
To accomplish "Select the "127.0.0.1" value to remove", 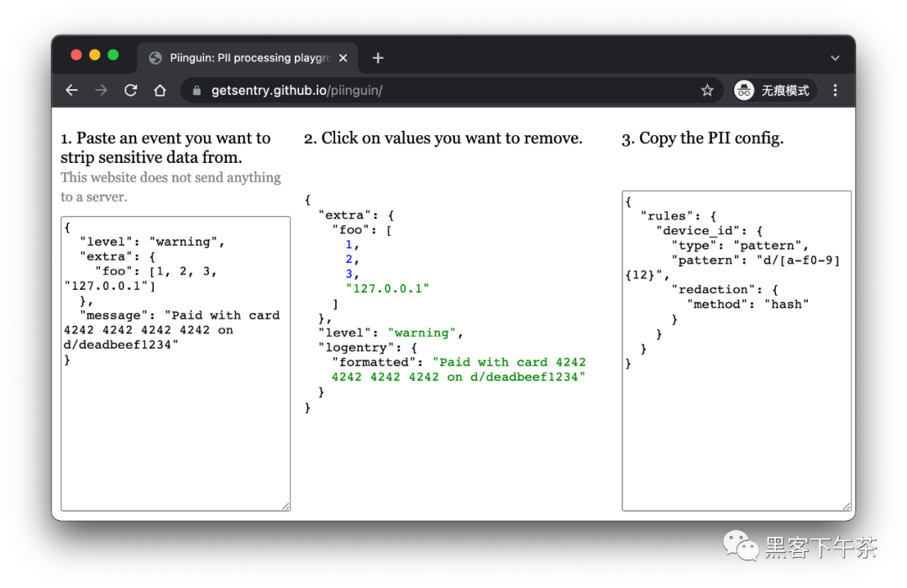I will (x=387, y=288).
